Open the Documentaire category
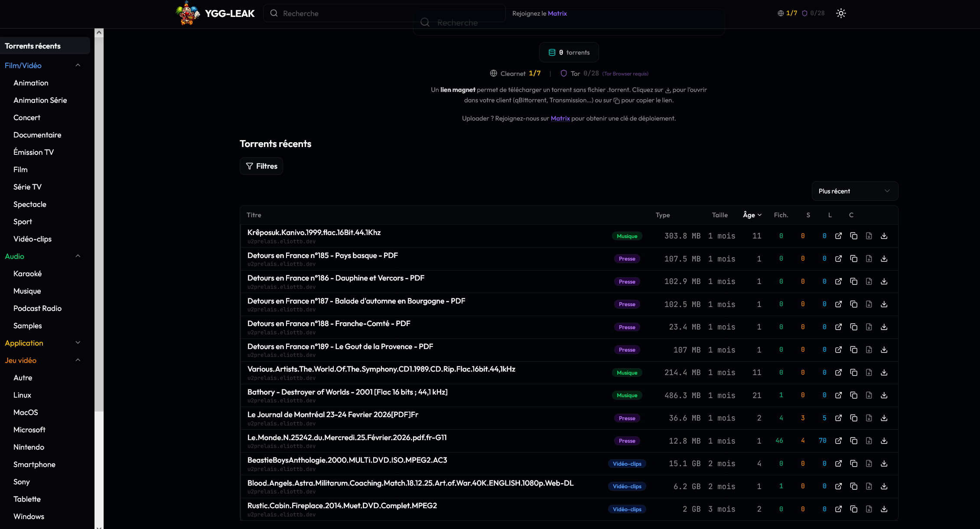 37,135
